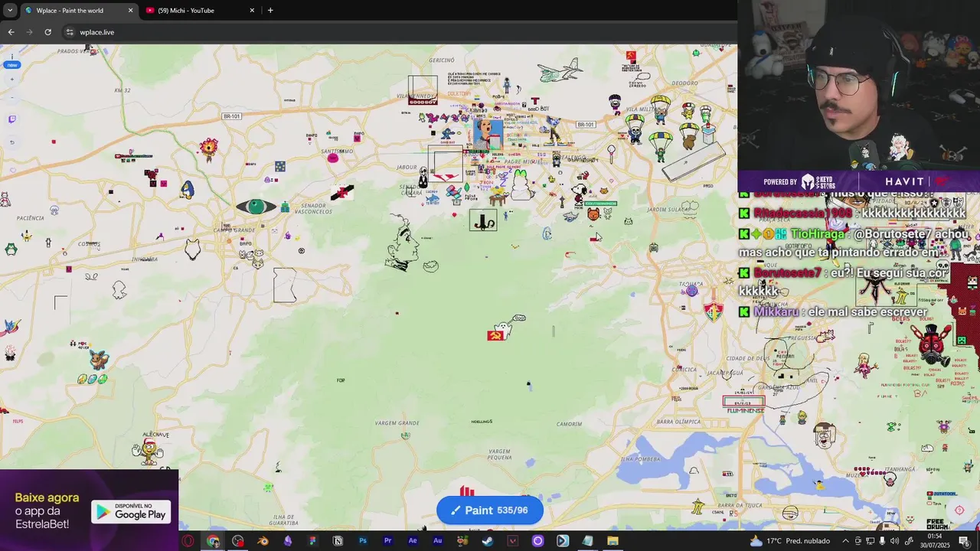Reload the wplace.live page
Screen dimensions: 980x551
click(47, 32)
